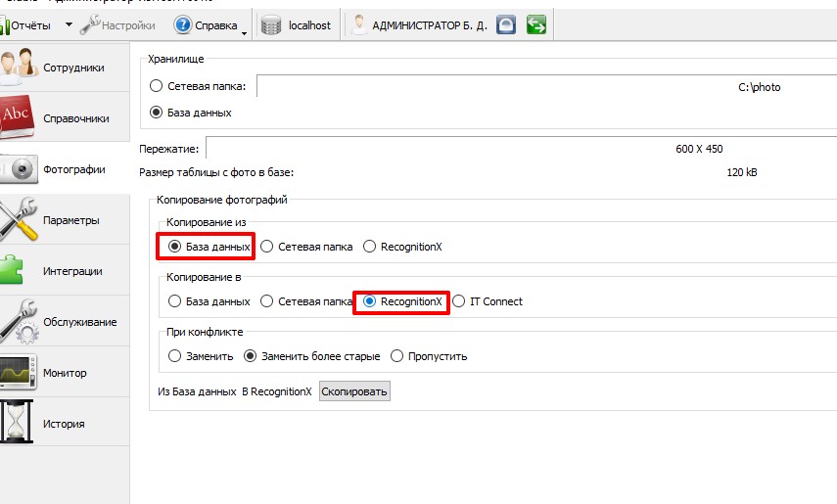Viewport: 837px width, 504px height.
Task: Open the Монитор graph icon
Action: click(19, 372)
